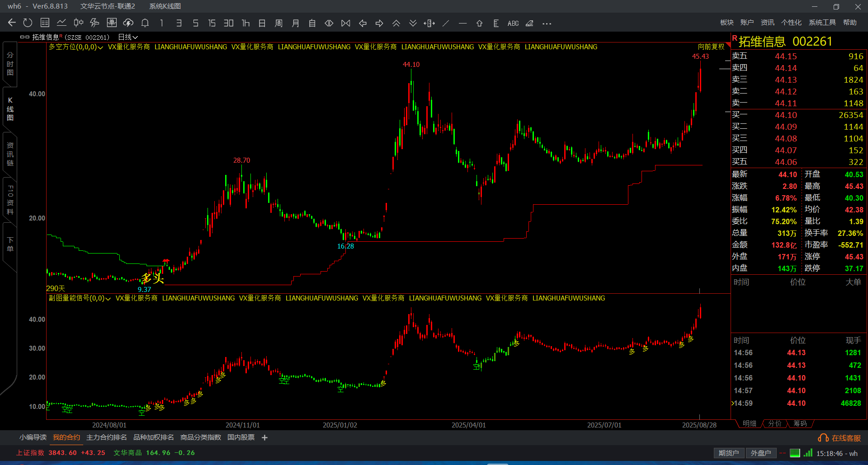Click the 期货户 account button

[x=729, y=453]
